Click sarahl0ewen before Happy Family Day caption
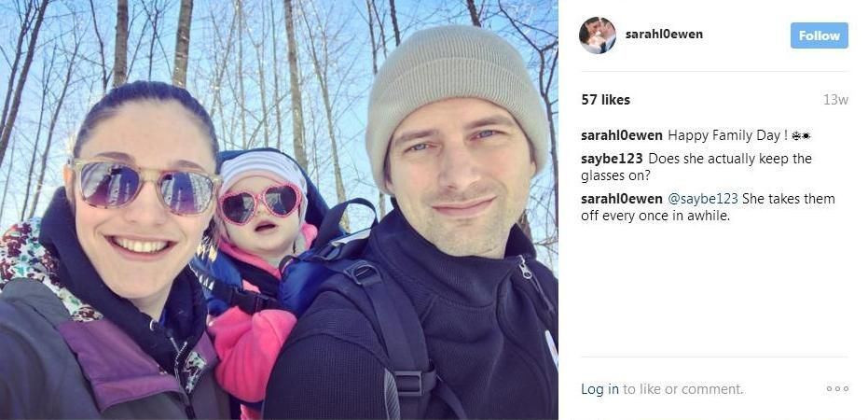Screen dimensions: 868x420 click(622, 135)
